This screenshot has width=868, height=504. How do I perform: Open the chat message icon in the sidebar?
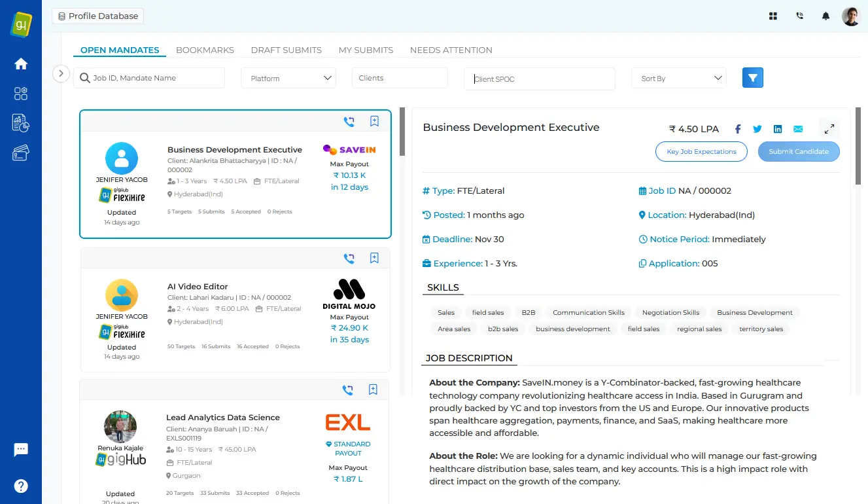click(21, 450)
